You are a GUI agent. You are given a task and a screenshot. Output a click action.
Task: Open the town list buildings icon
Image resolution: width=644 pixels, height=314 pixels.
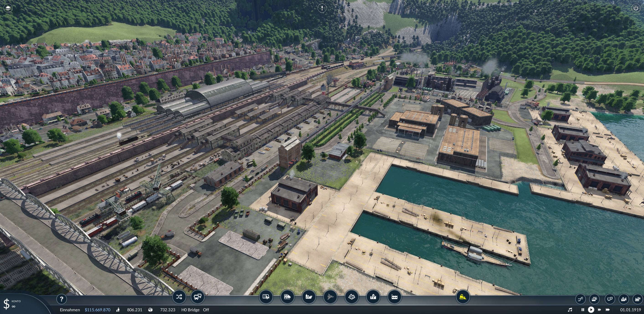pos(624,299)
